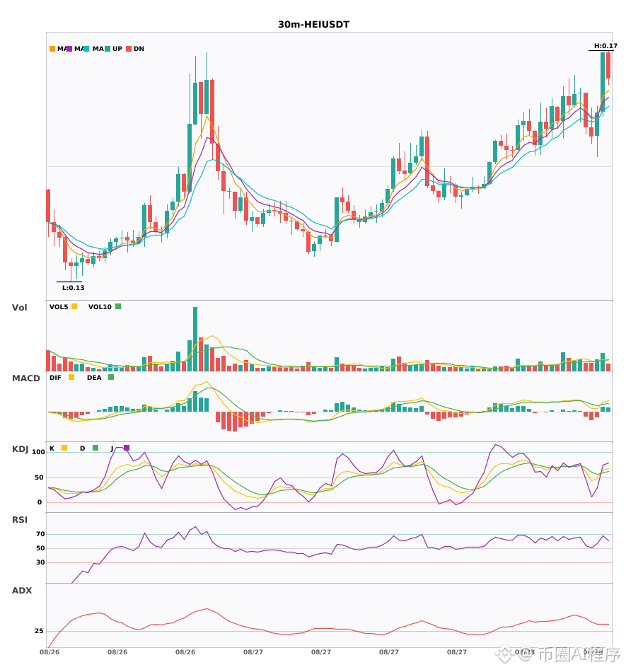626x672 pixels.
Task: Click the green VOL10 legend swatch
Action: [x=118, y=306]
